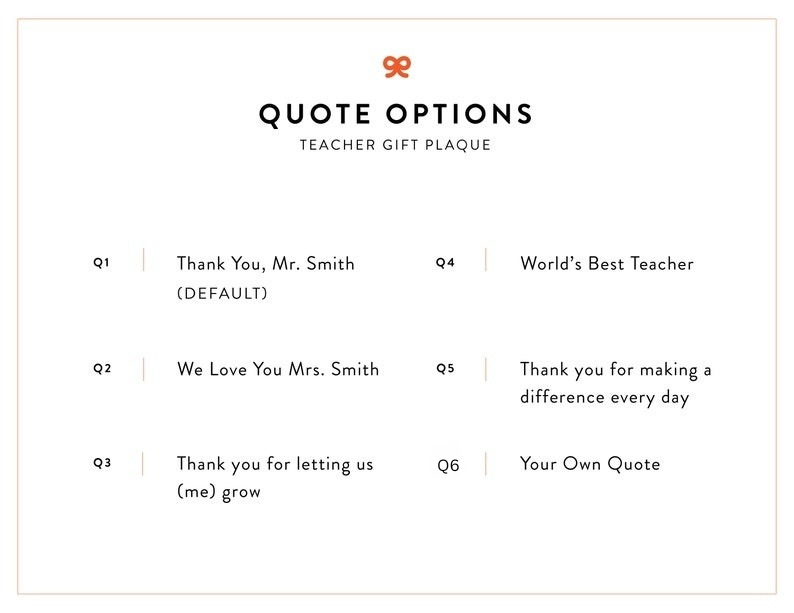794x613 pixels.
Task: Click the orange bow icon
Action: point(397,66)
